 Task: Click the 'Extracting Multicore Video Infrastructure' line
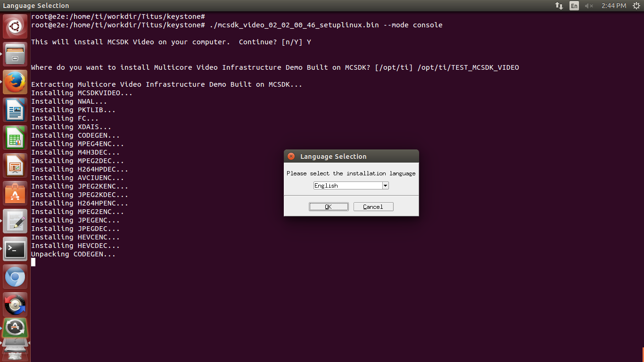(x=166, y=84)
